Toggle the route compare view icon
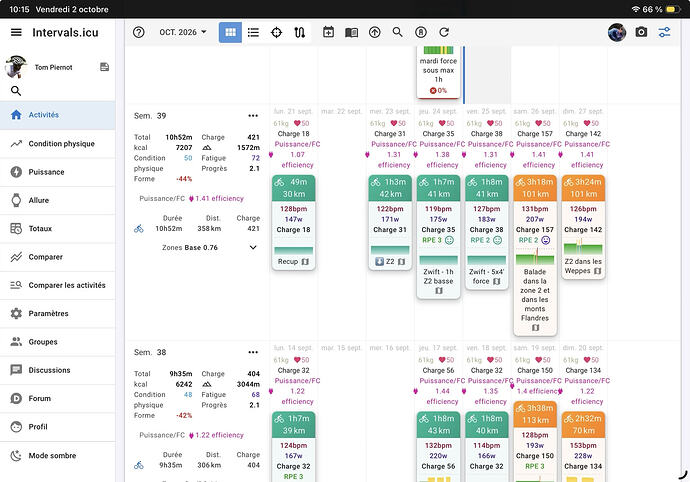Image resolution: width=690 pixels, height=482 pixels. click(x=300, y=32)
